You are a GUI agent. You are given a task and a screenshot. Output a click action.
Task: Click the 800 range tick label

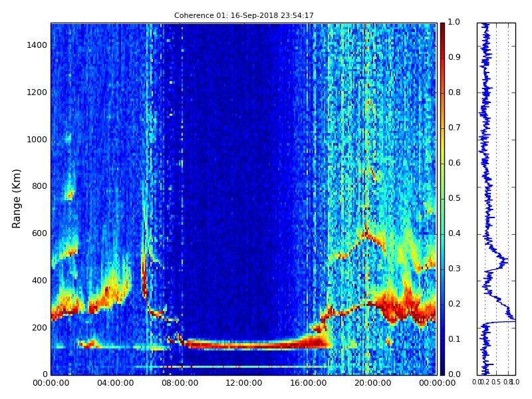point(39,187)
